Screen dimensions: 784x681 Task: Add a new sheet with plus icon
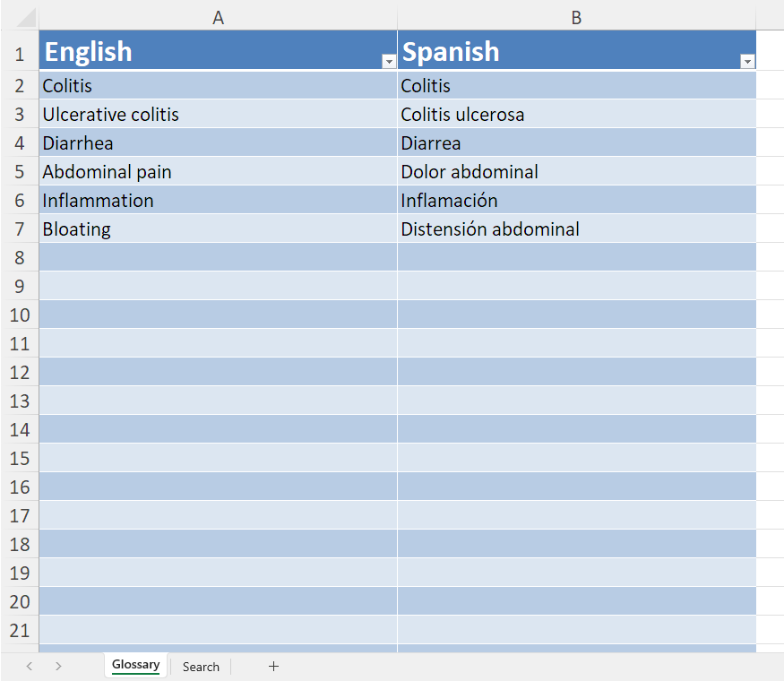pos(274,666)
